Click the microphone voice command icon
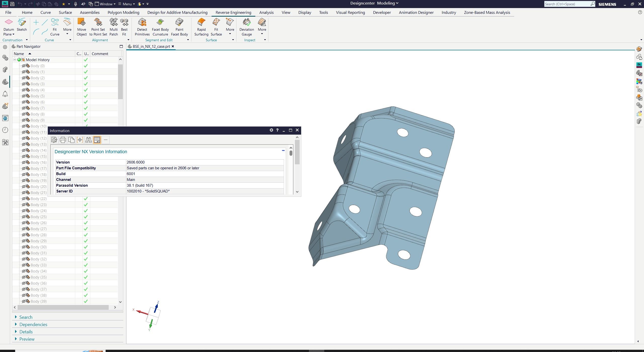644x352 pixels. click(75, 4)
